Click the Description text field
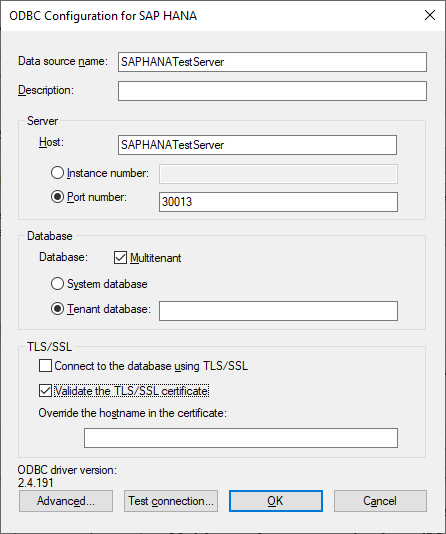This screenshot has height=534, width=446. pos(272,91)
